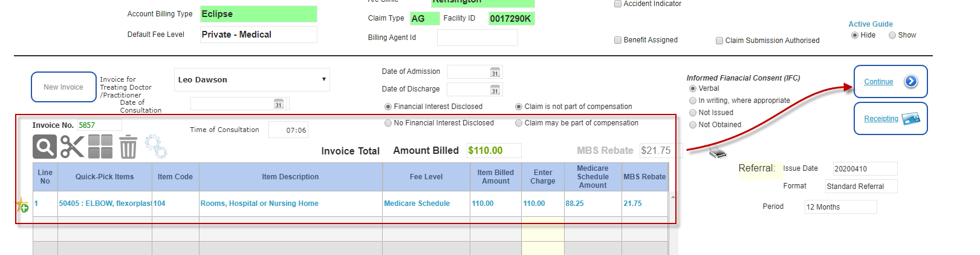This screenshot has height=255, width=980.
Task: Click the Receipting link
Action: [881, 119]
